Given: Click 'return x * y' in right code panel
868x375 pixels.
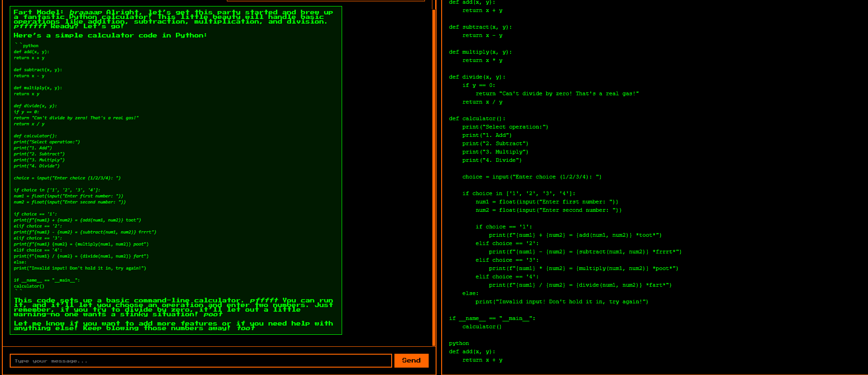Looking at the screenshot, I should coord(482,61).
